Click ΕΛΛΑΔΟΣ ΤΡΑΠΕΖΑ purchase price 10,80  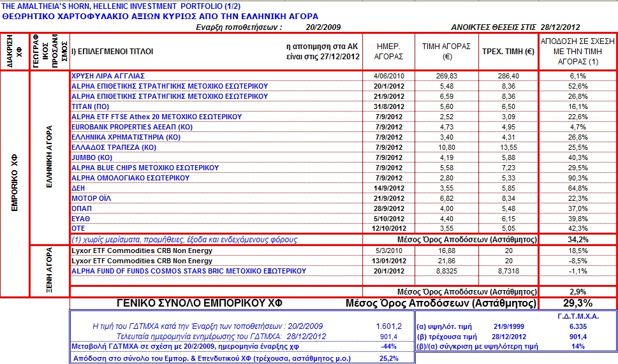446,147
